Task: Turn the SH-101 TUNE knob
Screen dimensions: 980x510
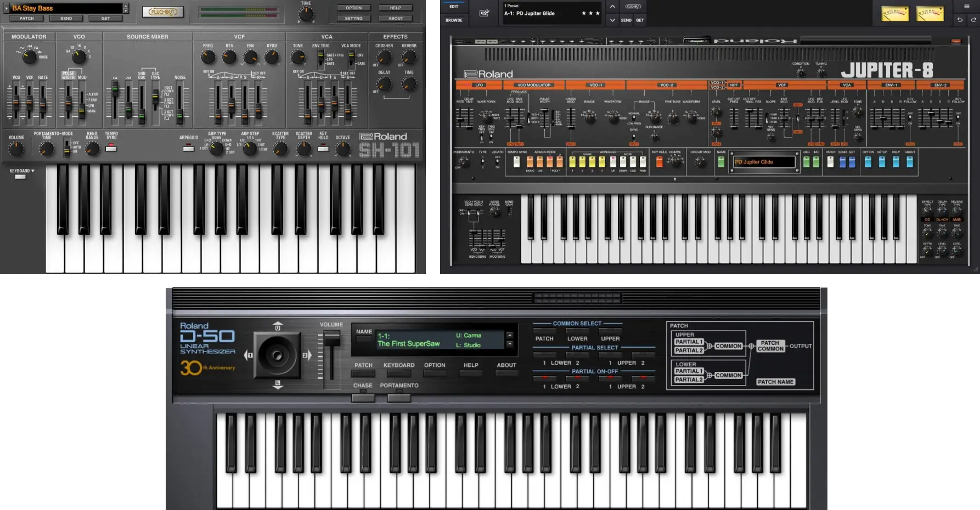Action: click(306, 15)
